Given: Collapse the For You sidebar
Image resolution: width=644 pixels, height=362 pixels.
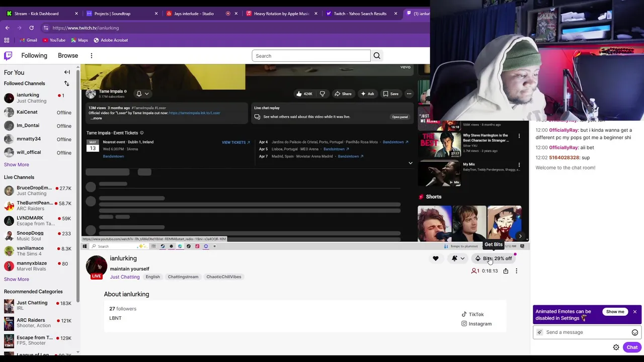Looking at the screenshot, I should click(67, 72).
